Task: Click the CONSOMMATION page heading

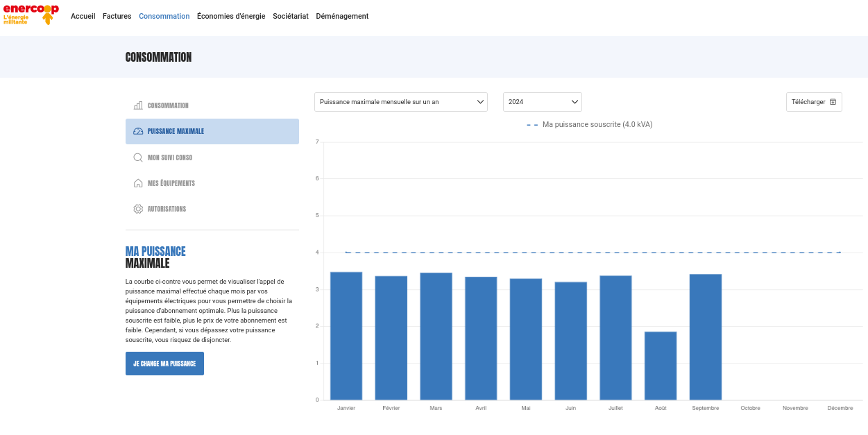Action: [x=158, y=58]
